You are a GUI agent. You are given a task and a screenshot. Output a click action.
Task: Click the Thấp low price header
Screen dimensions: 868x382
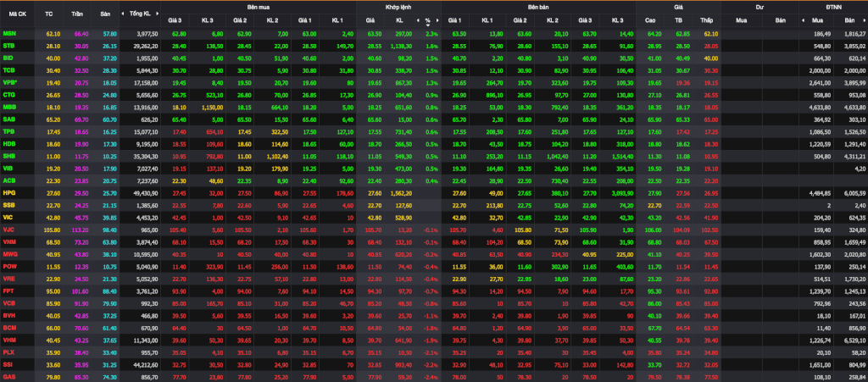click(x=706, y=20)
